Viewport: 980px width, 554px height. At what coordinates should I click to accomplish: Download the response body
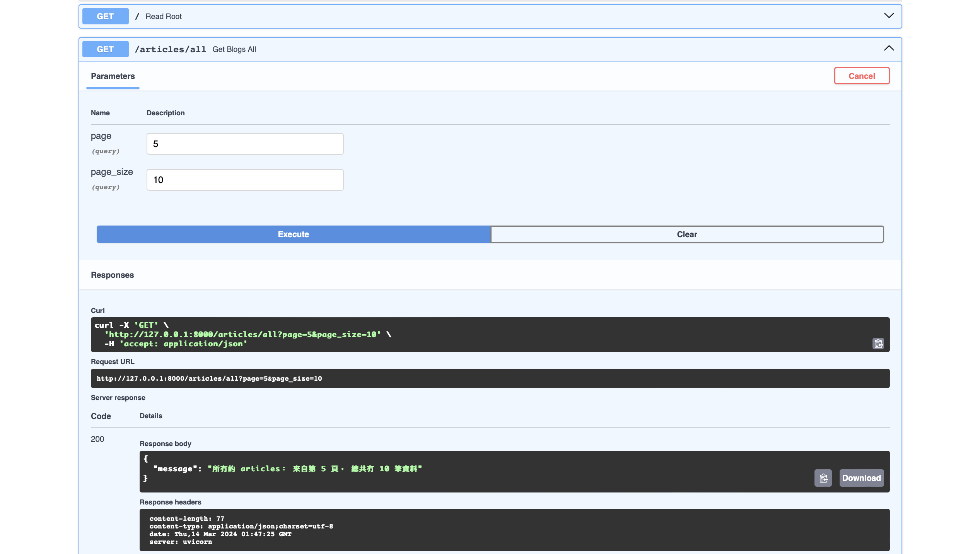point(861,478)
